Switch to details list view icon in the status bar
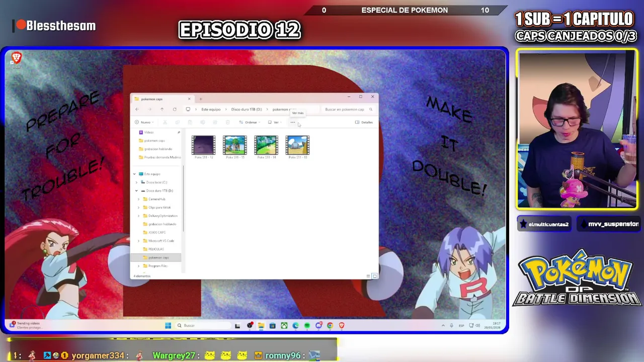This screenshot has height=362, width=644. click(368, 276)
